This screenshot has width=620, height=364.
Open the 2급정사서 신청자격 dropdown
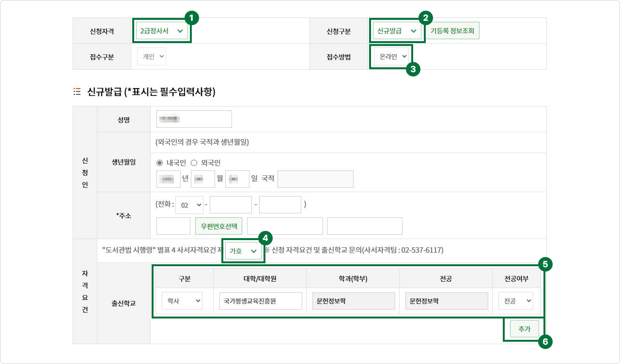click(162, 30)
